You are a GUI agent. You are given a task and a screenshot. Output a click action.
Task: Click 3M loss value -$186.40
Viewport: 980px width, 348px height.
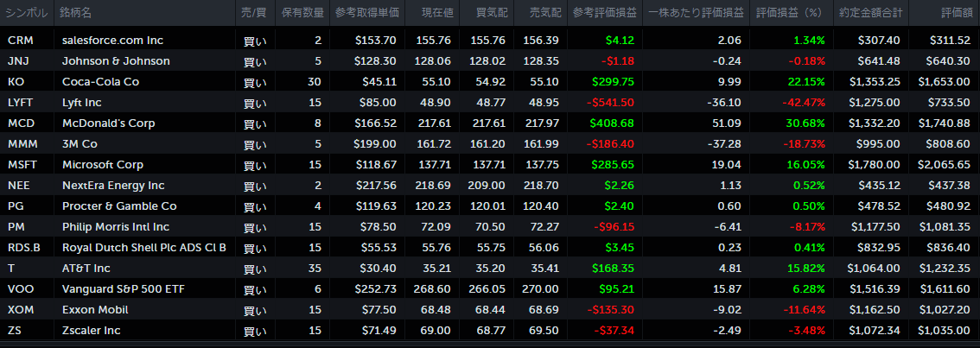(x=611, y=143)
